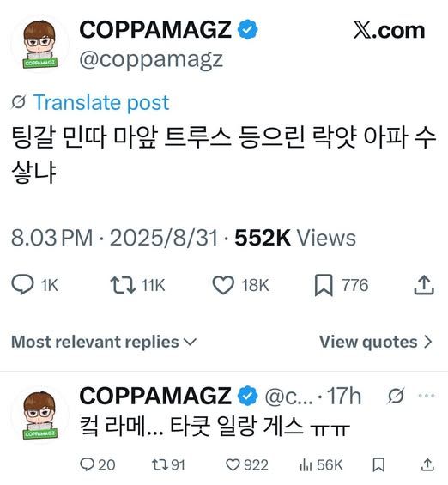The image size is (448, 485).
Task: Open the three-dot menu on the reply
Action: click(x=427, y=396)
